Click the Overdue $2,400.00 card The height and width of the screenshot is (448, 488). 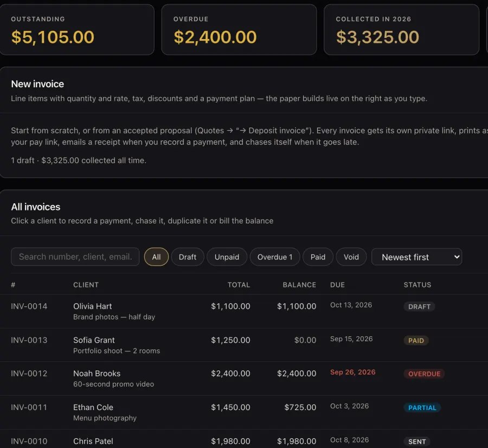(x=239, y=30)
